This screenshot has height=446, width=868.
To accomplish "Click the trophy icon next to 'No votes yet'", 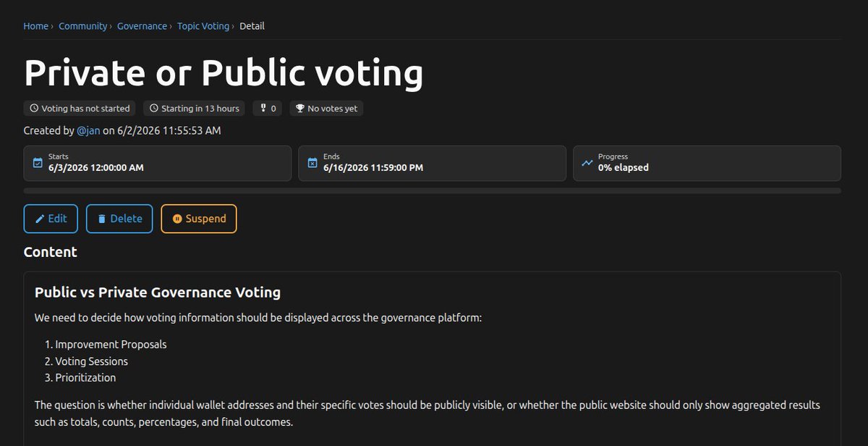I will pyautogui.click(x=300, y=109).
